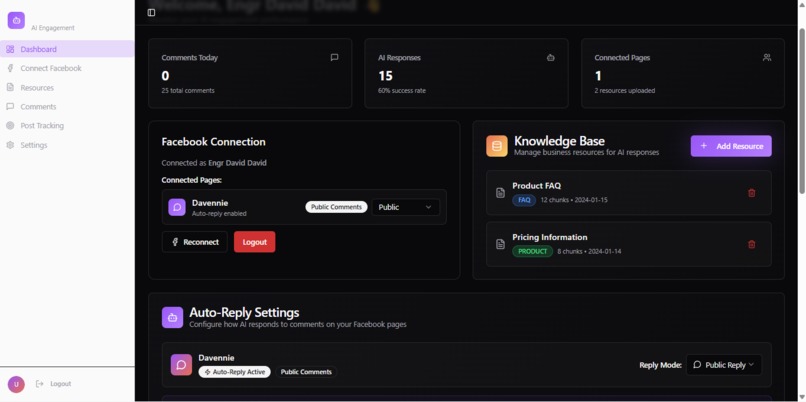Click the Davennie icon in Auto-Reply Settings
The height and width of the screenshot is (402, 806).
coord(181,365)
